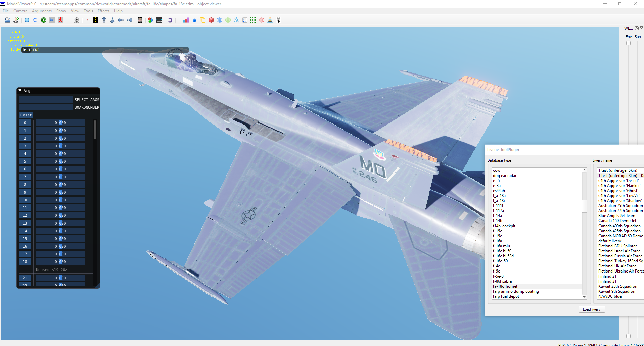The image size is (644, 346).
Task: Open the Effects menu
Action: tap(103, 11)
